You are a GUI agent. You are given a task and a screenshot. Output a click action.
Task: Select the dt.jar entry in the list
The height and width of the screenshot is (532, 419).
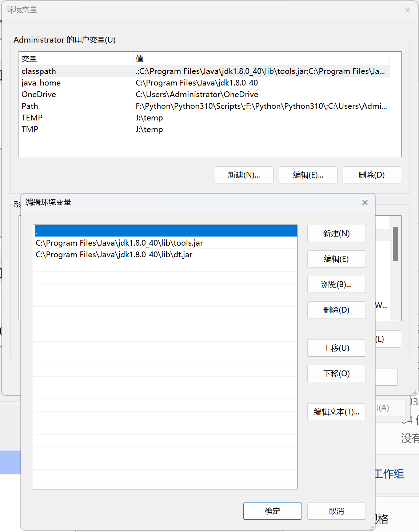[x=114, y=254]
